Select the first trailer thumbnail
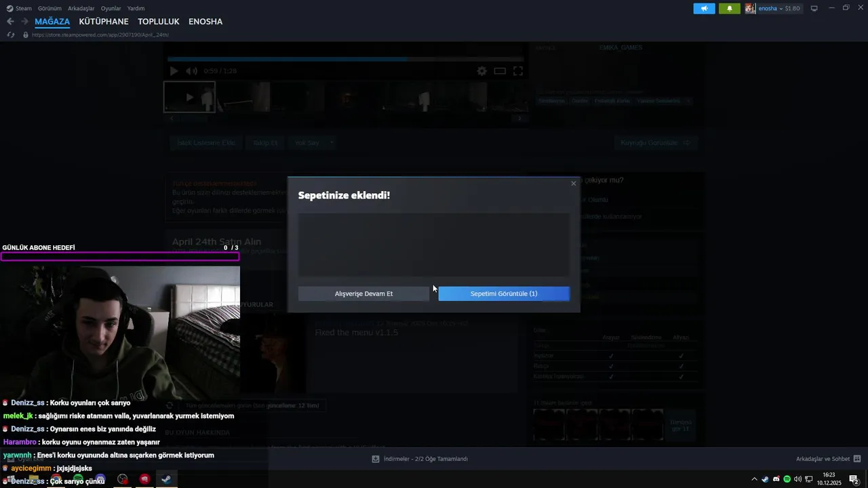Screen dimensions: 868x488 click(x=189, y=97)
